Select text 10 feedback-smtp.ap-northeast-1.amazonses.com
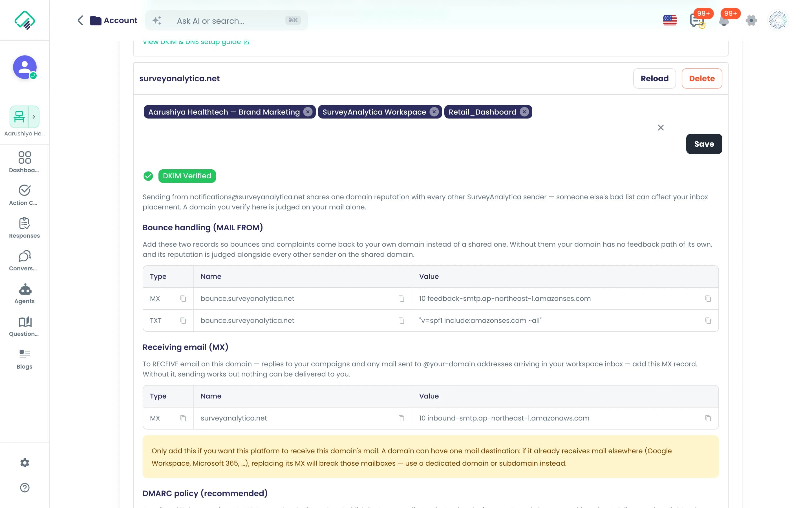Viewport: 812px width, 508px height. tap(505, 298)
